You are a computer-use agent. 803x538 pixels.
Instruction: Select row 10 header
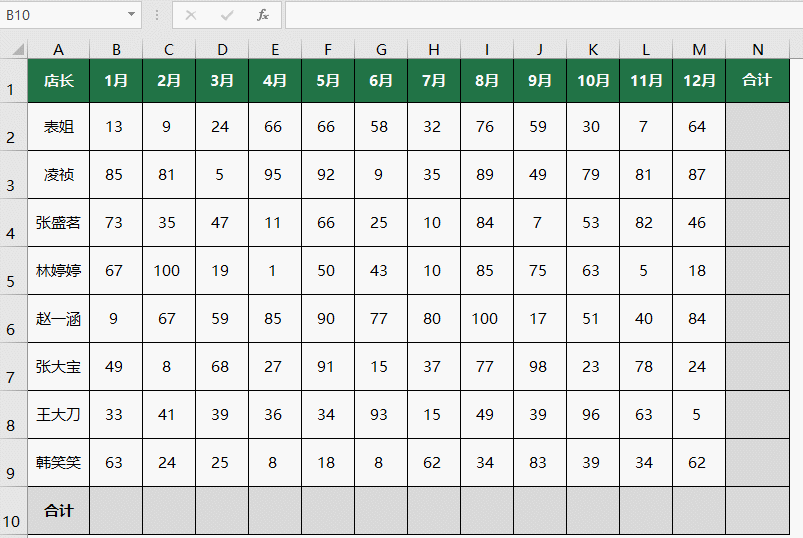pos(13,511)
